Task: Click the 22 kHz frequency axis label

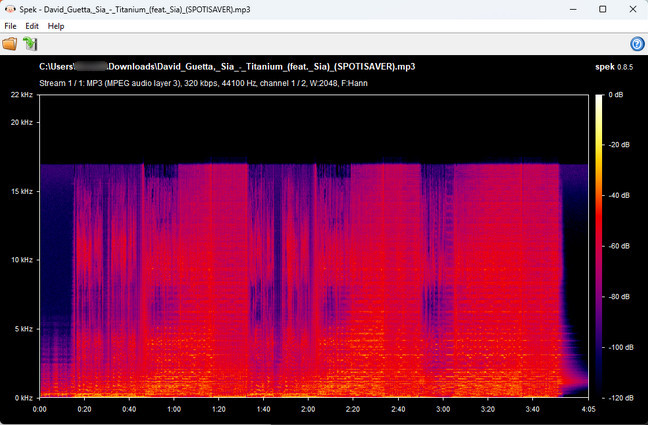Action: [21, 95]
